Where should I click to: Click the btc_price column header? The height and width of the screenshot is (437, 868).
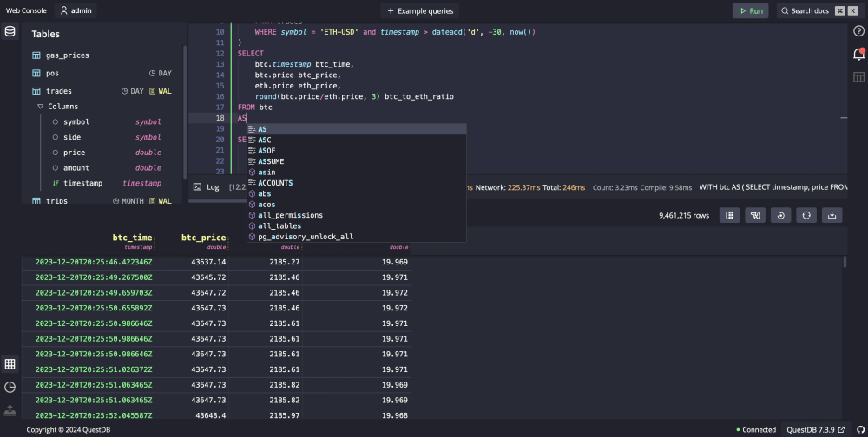[x=203, y=238]
